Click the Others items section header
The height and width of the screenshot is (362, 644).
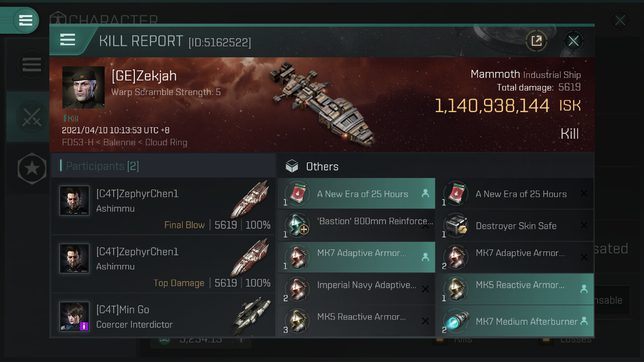pos(322,166)
